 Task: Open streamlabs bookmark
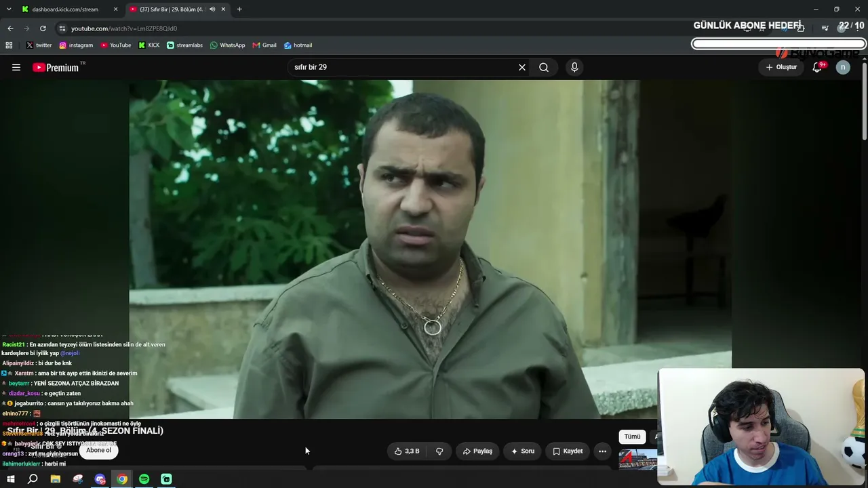(184, 45)
